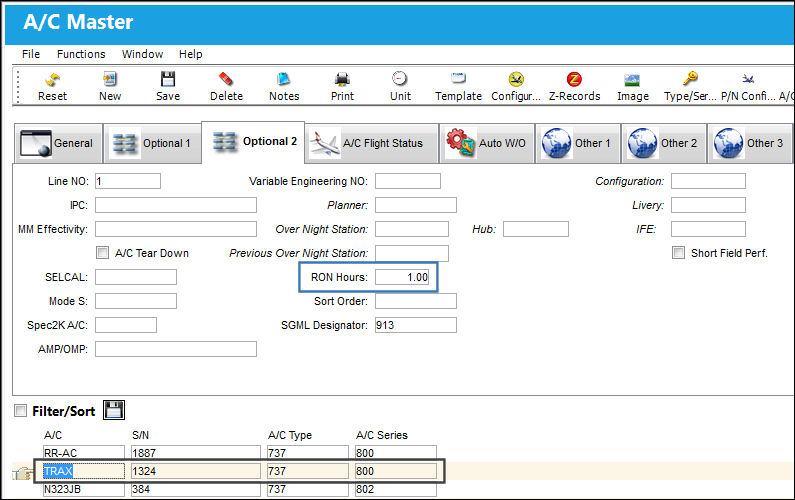Save the aircraft record
Image resolution: width=795 pixels, height=500 pixels.
click(x=168, y=86)
